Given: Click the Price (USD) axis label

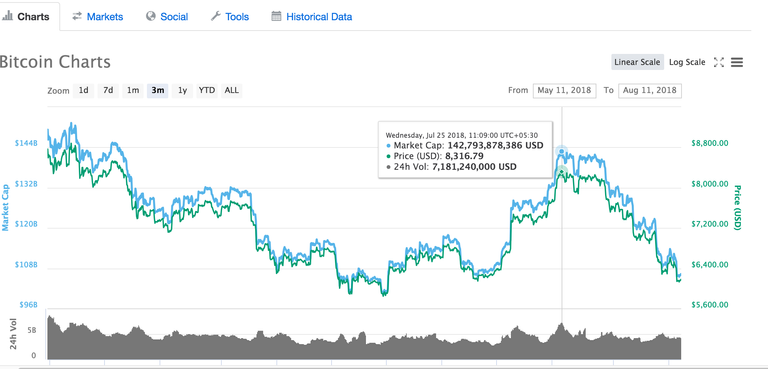Looking at the screenshot, I should point(738,207).
